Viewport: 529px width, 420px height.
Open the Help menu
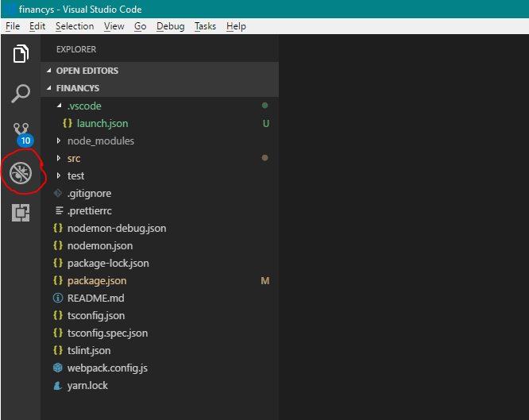[x=236, y=26]
